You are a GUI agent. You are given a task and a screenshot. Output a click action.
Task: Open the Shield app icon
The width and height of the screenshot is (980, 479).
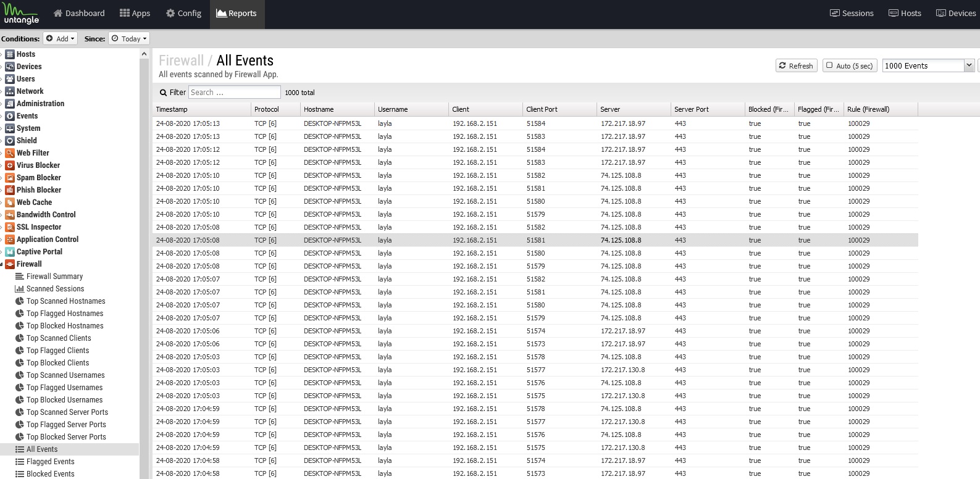(x=10, y=141)
